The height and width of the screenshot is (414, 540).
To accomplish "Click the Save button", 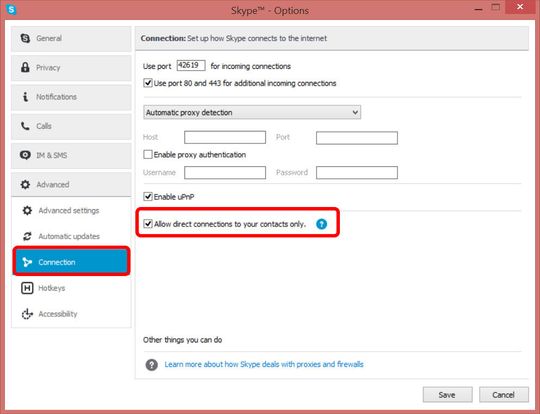I will [447, 395].
